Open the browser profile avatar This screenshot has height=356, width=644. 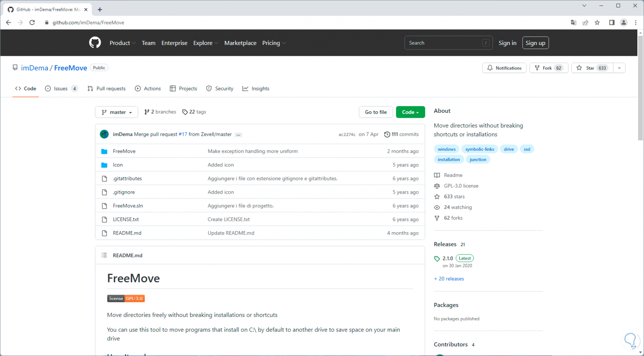click(624, 23)
